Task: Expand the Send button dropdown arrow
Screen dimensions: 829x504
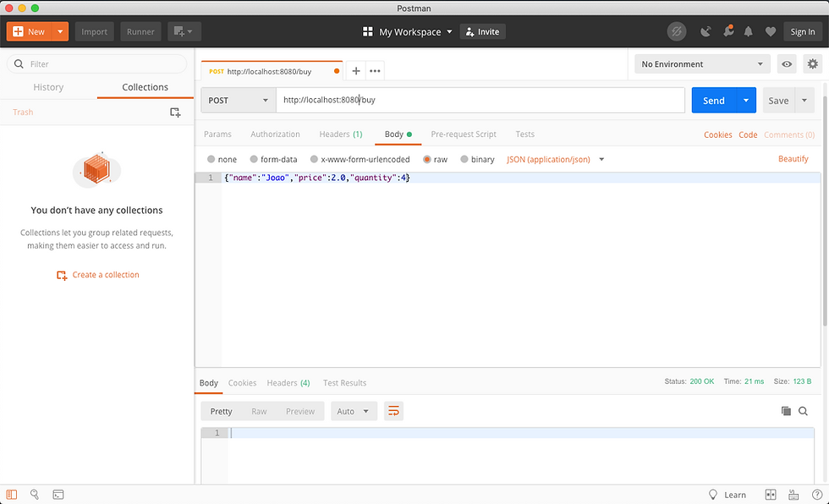Action: click(x=746, y=101)
